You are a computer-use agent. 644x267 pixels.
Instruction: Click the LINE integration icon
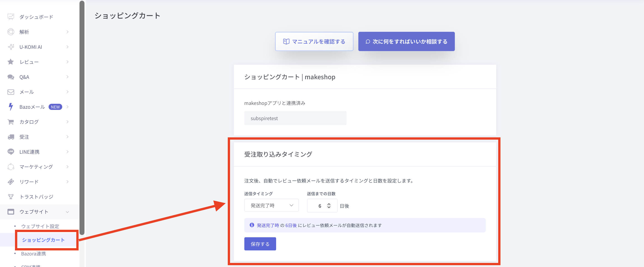[11, 152]
